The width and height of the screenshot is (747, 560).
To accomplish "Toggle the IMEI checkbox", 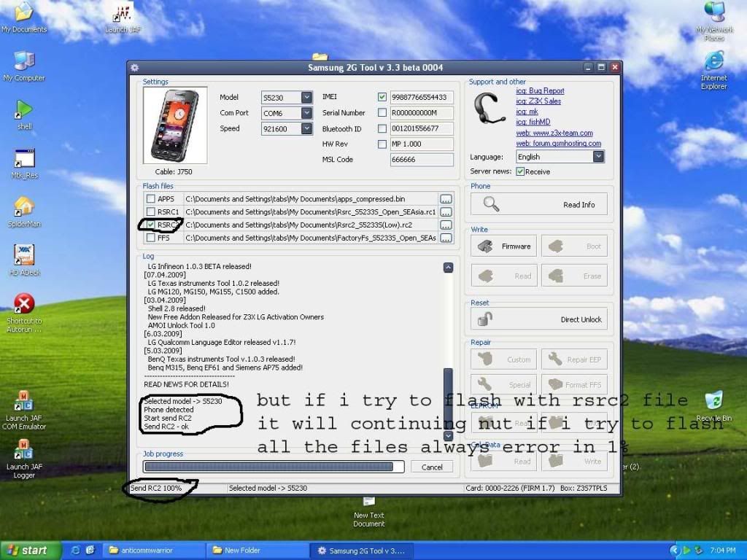I will (382, 97).
